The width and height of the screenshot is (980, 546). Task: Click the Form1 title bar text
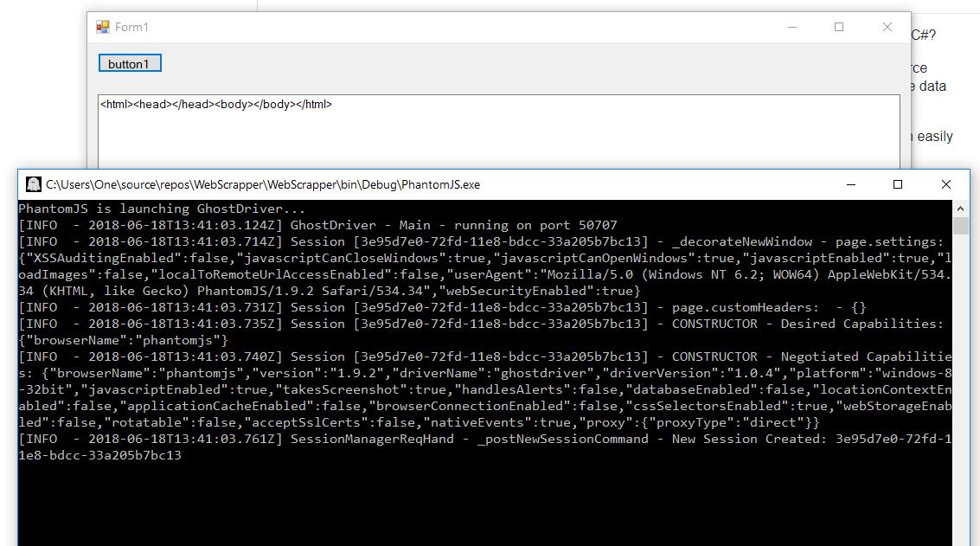pos(130,27)
